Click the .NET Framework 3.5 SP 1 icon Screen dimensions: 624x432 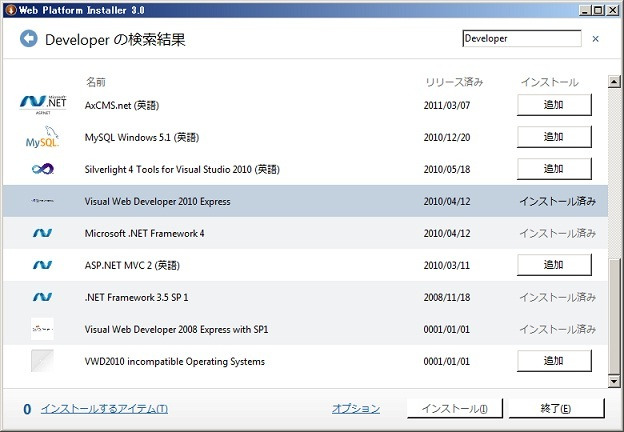tap(42, 297)
